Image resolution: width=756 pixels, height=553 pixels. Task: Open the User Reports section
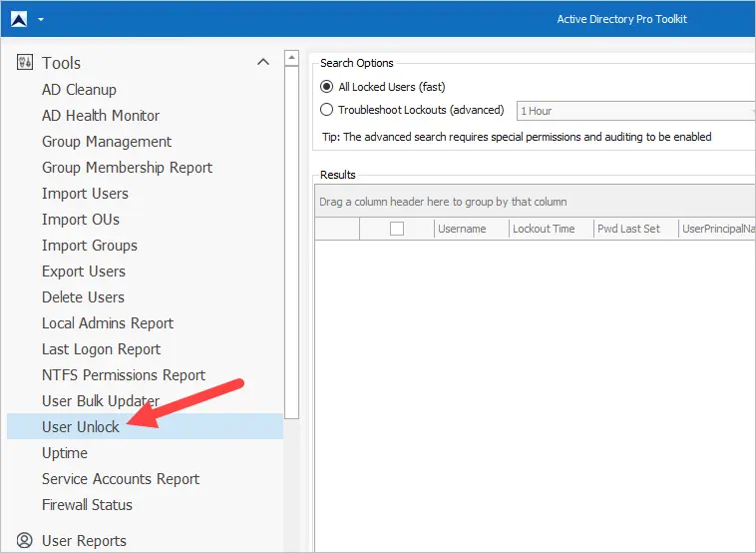point(84,540)
